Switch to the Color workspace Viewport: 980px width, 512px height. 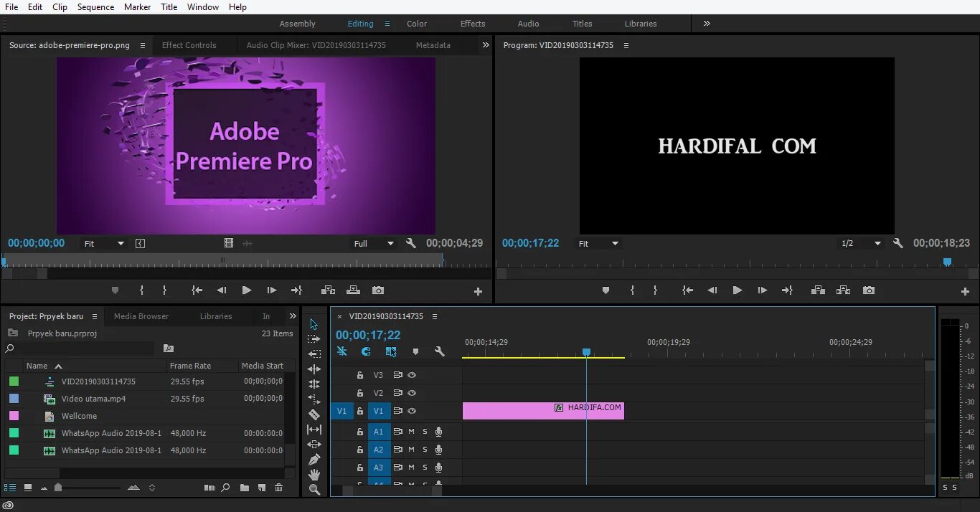tap(417, 24)
